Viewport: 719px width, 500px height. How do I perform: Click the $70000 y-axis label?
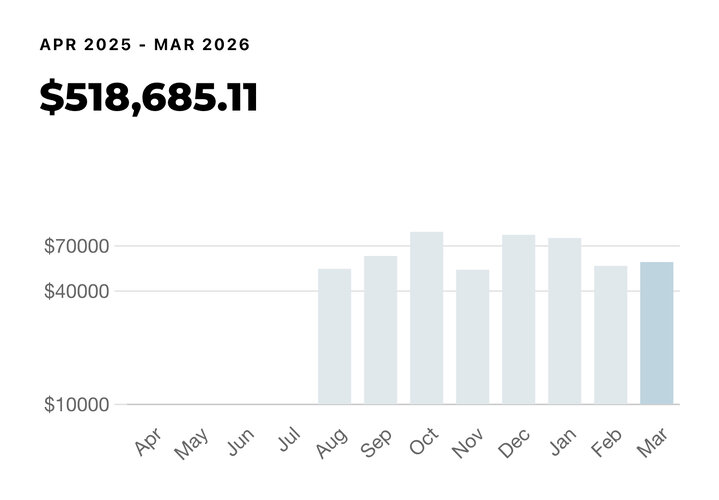pos(77,246)
